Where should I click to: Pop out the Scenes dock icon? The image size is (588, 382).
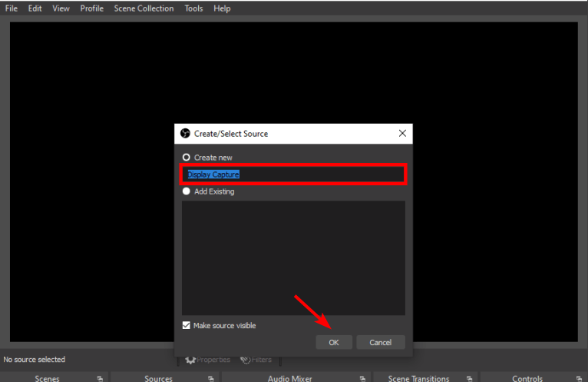100,379
